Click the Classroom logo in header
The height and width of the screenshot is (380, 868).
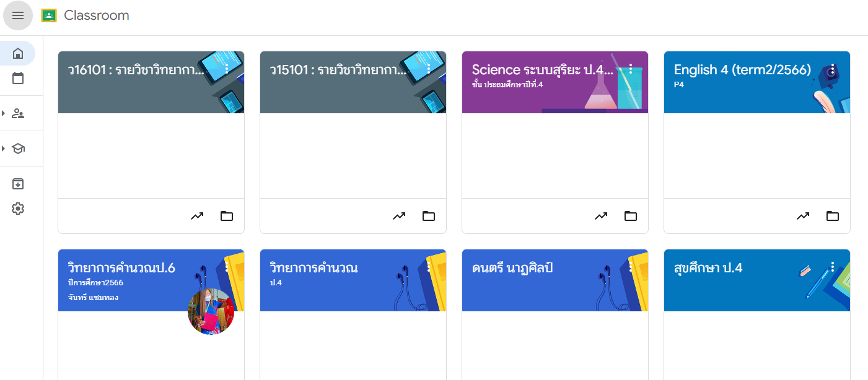pyautogui.click(x=49, y=15)
